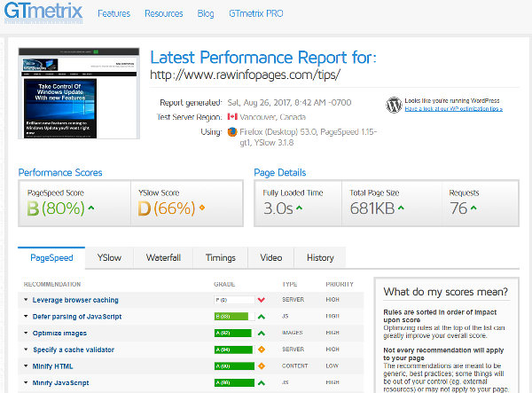Switch to the YSlow tab
532x393 pixels.
(109, 258)
